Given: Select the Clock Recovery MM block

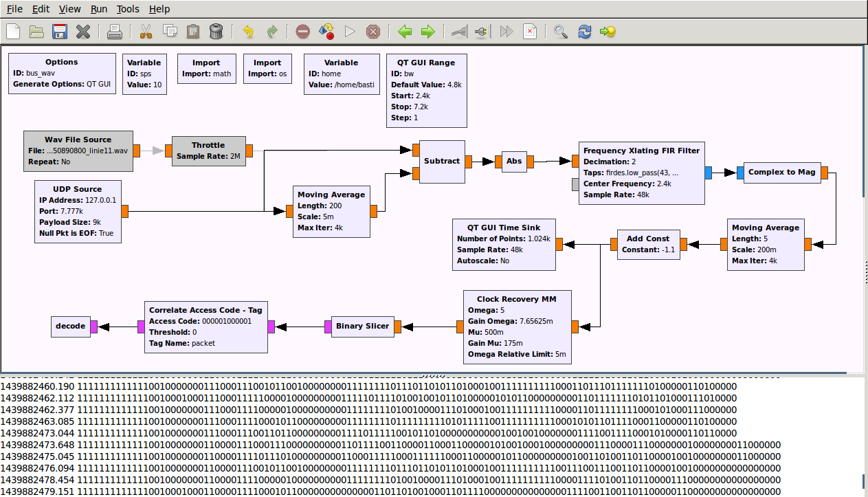Looking at the screenshot, I should coord(517,327).
